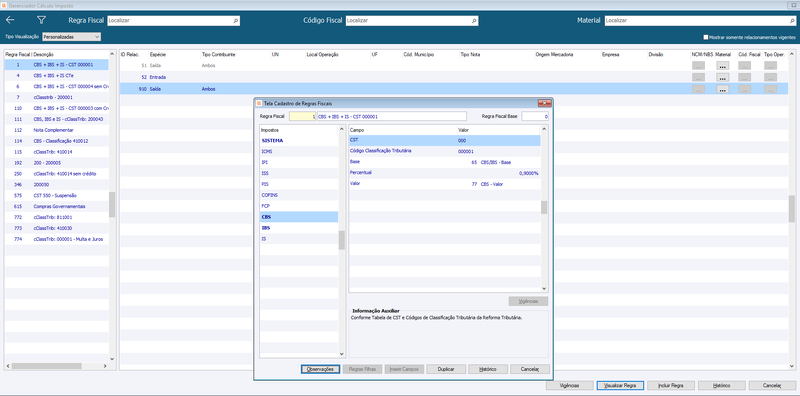Viewport: 800px width, 396px height.
Task: Select the Código Classificação Tributária row
Action: (444, 151)
